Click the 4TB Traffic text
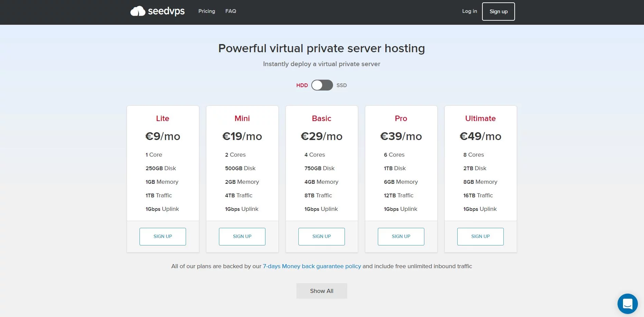 pyautogui.click(x=239, y=195)
